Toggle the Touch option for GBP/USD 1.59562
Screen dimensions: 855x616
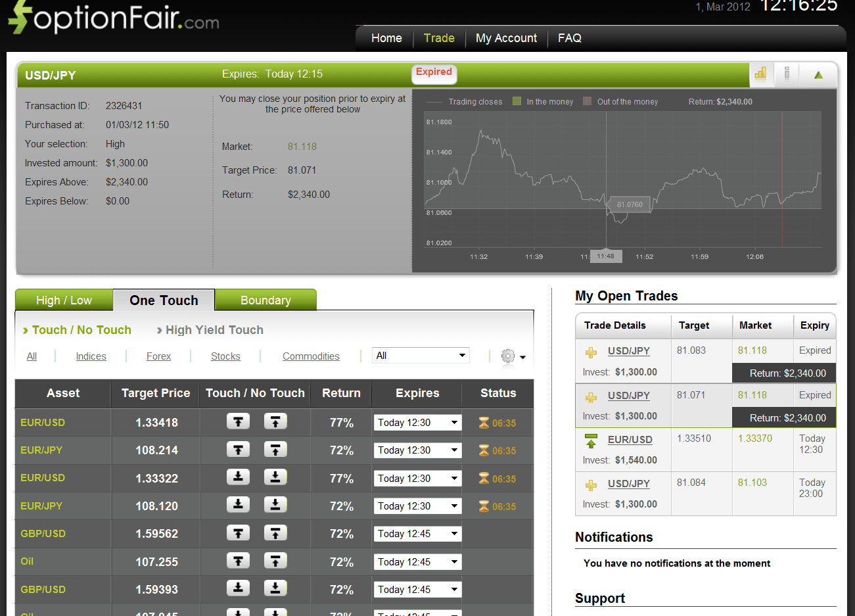click(238, 533)
